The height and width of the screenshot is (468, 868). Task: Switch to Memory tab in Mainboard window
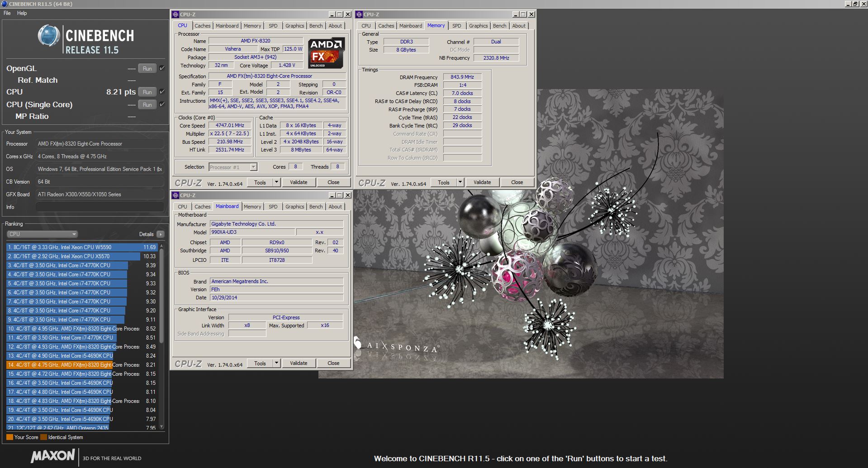[252, 207]
